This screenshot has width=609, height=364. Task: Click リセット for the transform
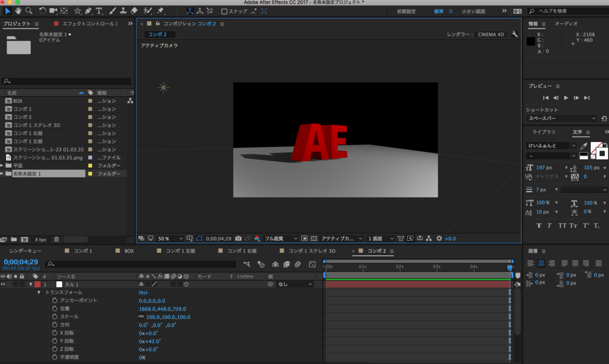[x=143, y=293]
